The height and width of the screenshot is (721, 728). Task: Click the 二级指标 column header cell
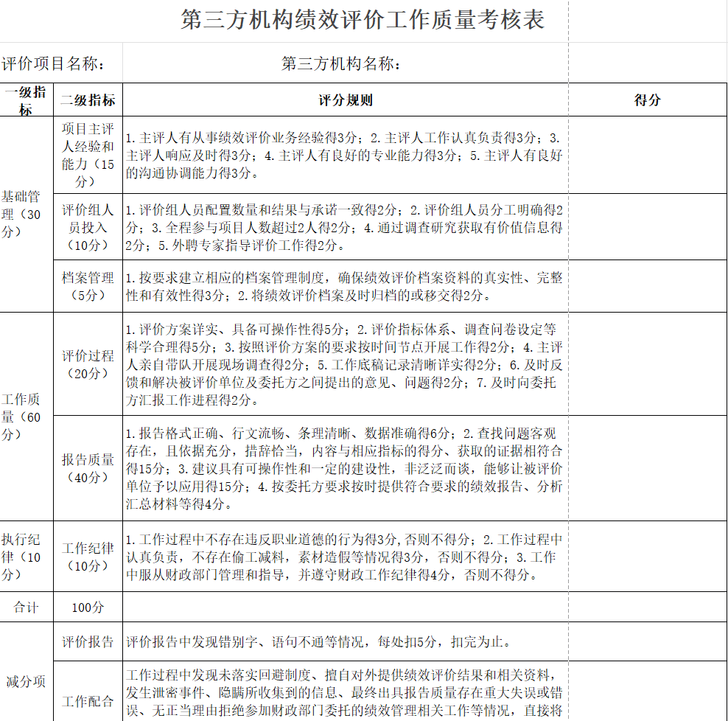(88, 100)
